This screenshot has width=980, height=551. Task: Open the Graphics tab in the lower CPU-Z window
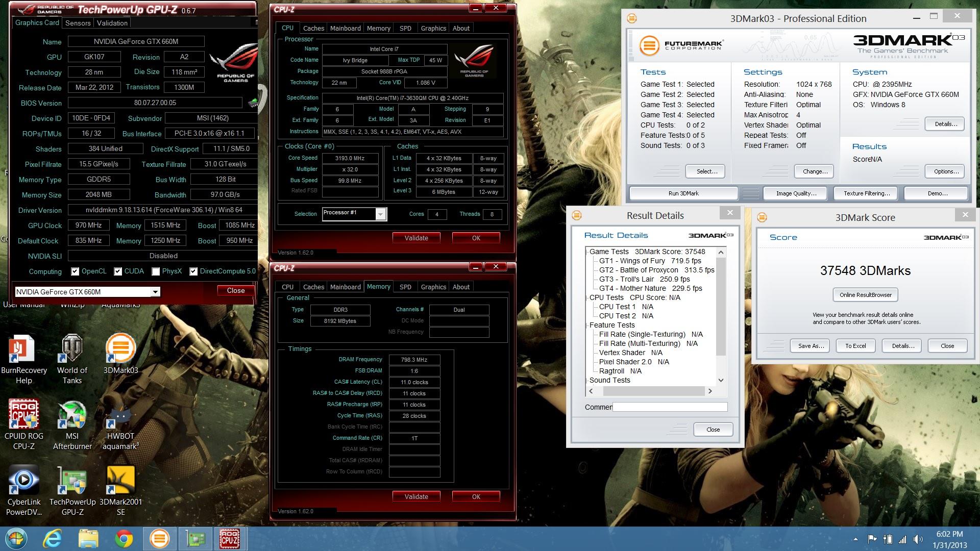tap(433, 287)
